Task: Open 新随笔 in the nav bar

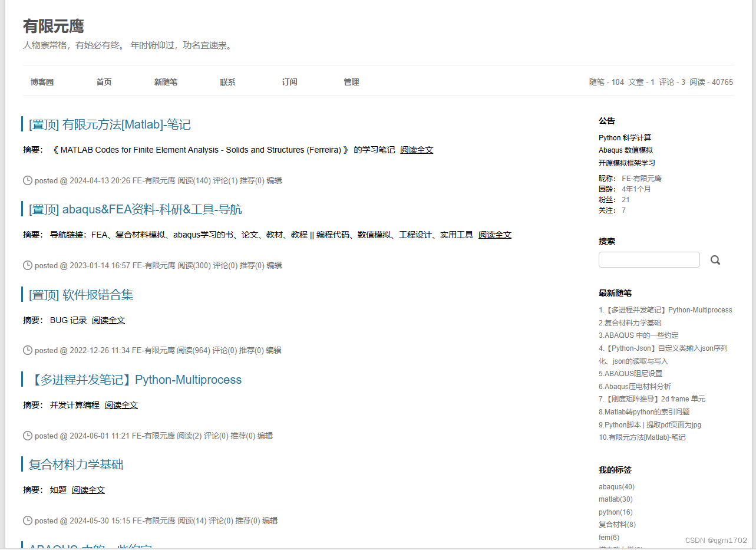Action: 166,82
